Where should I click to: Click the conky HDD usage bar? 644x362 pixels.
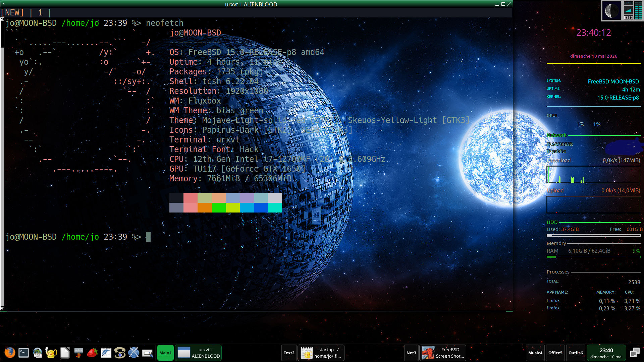coord(594,236)
